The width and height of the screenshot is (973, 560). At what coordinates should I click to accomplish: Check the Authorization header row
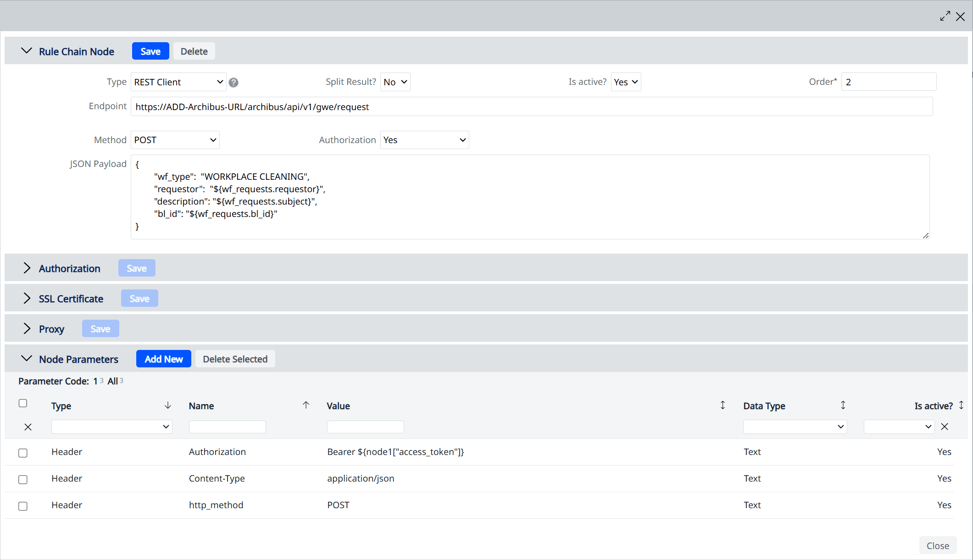click(23, 453)
